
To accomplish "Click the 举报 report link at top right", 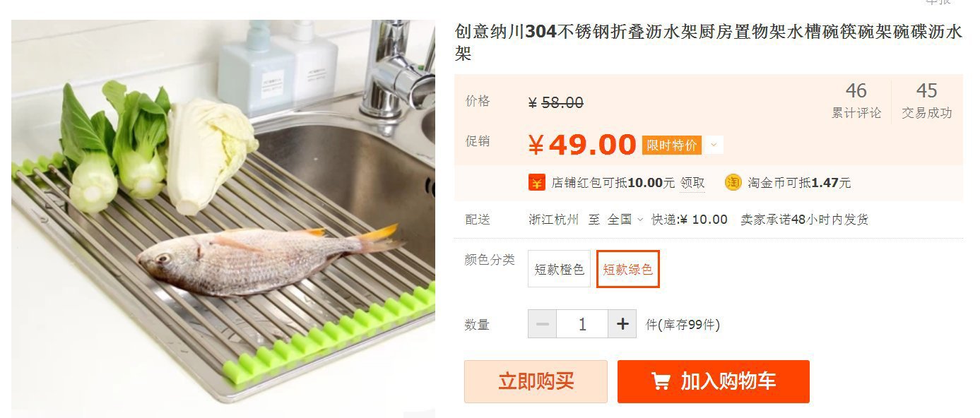I will pos(938,2).
